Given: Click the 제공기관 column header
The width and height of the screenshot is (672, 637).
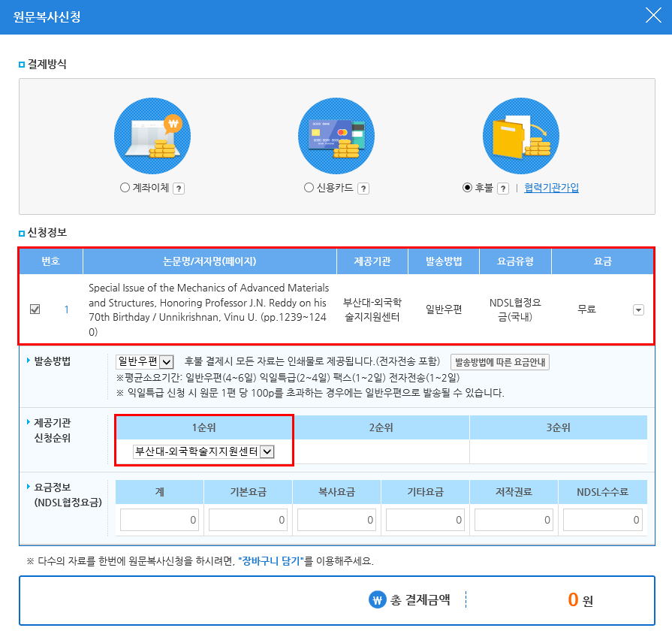Looking at the screenshot, I should (x=372, y=261).
